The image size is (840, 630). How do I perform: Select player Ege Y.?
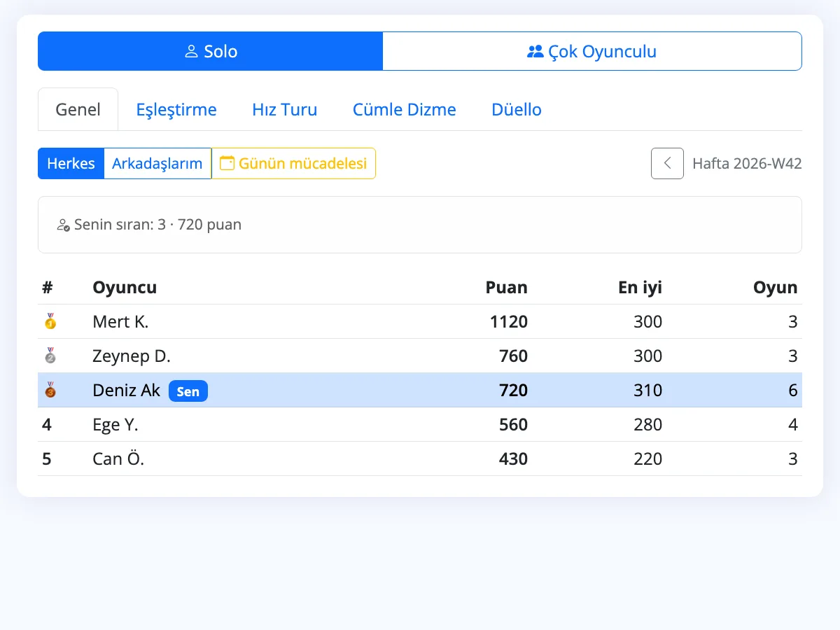(x=115, y=424)
